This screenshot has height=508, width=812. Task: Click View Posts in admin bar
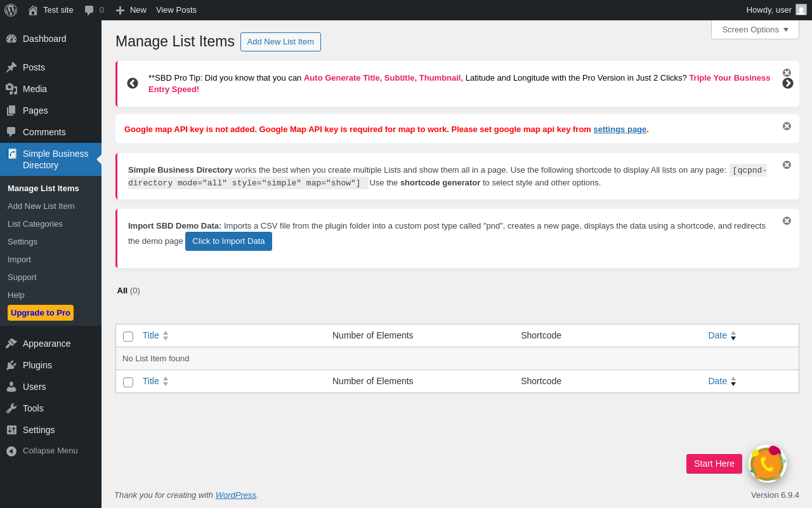tap(176, 10)
